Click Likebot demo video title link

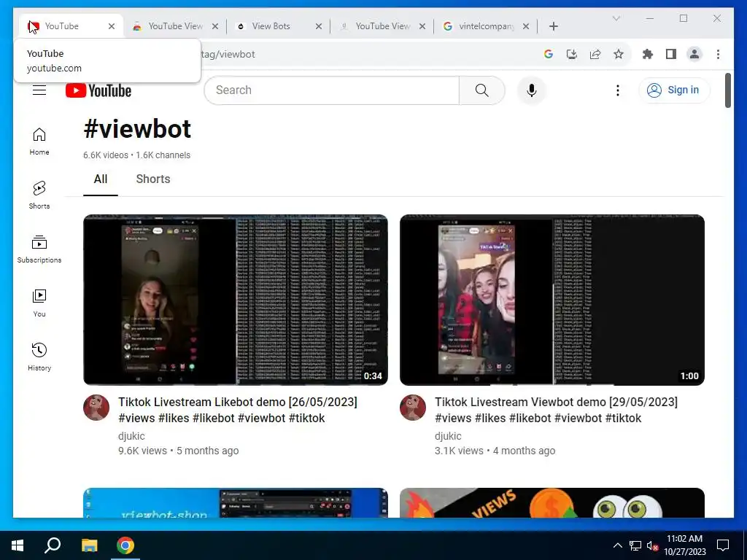pos(238,410)
